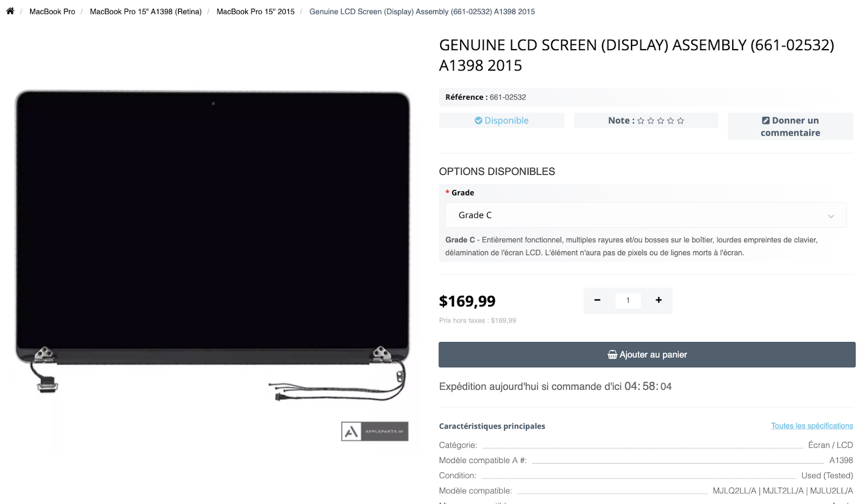Image resolution: width=862 pixels, height=504 pixels.
Task: Click the Appleparts.io logo badge
Action: point(374,431)
